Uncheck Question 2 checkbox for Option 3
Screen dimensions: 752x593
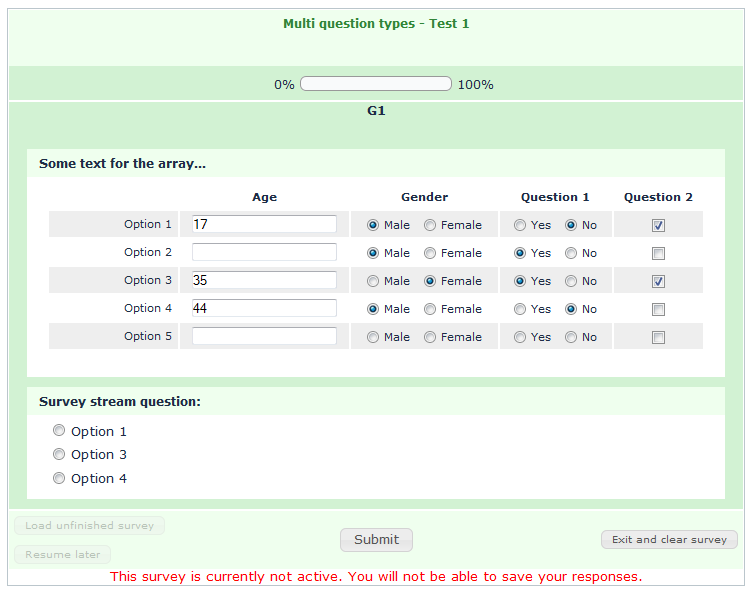coord(658,281)
